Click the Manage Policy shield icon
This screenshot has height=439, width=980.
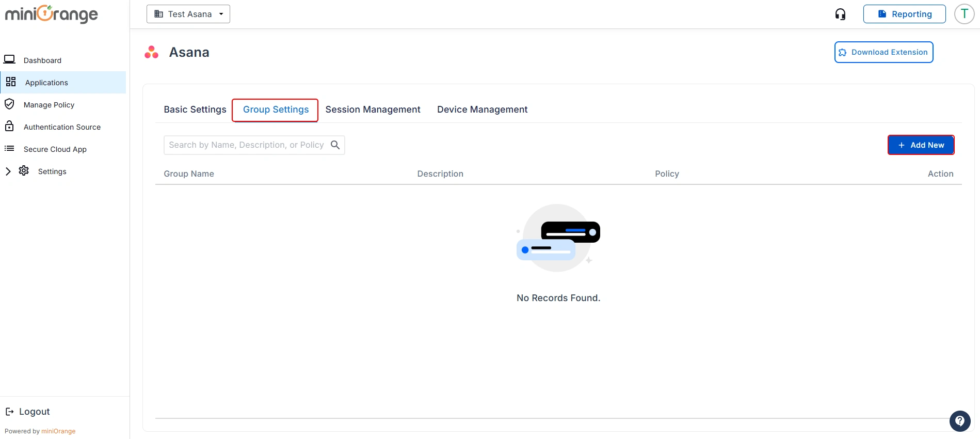pos(9,104)
